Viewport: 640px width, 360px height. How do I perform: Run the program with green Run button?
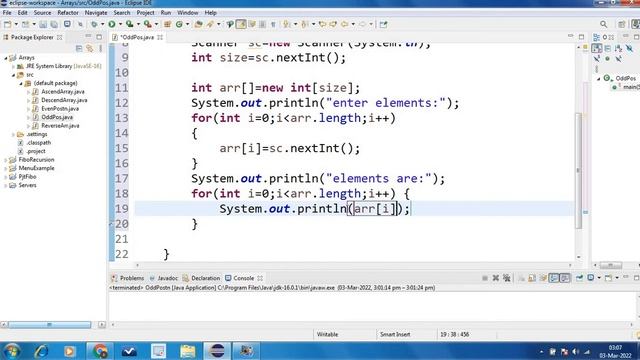[111, 24]
